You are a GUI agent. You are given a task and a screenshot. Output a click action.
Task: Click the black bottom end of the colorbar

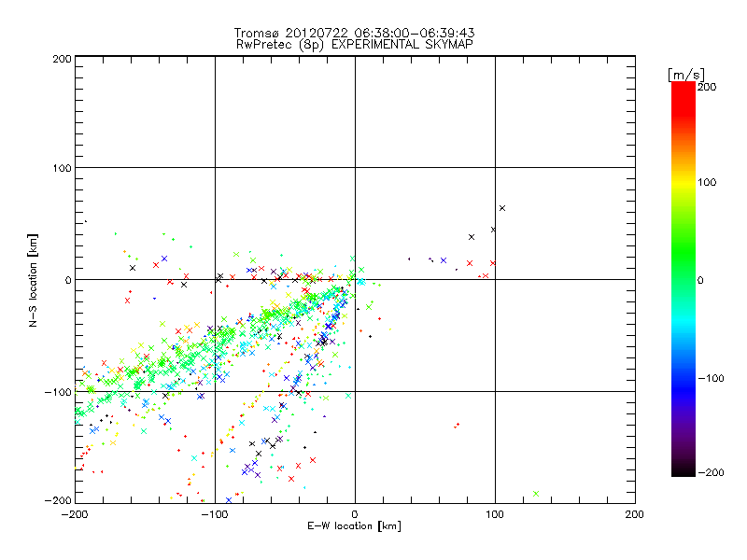click(x=684, y=469)
